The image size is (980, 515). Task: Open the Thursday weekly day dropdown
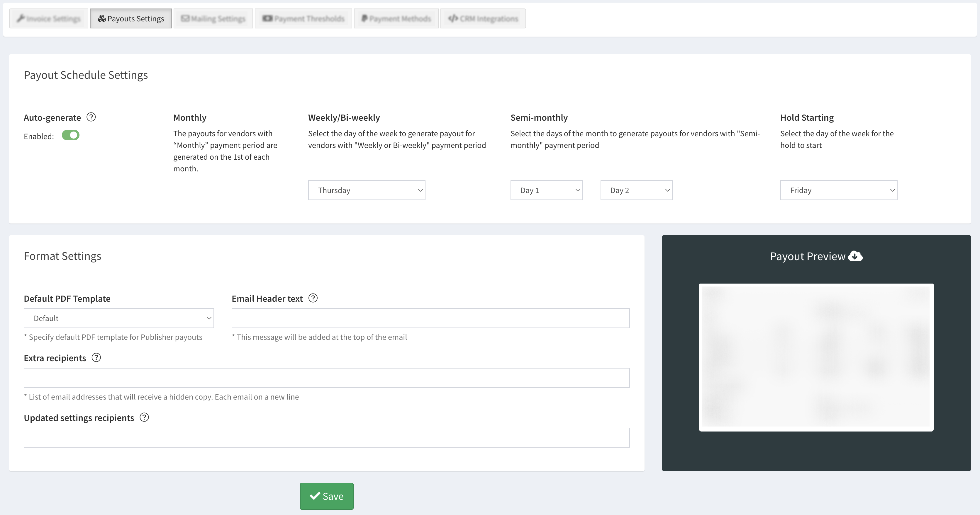coord(366,190)
